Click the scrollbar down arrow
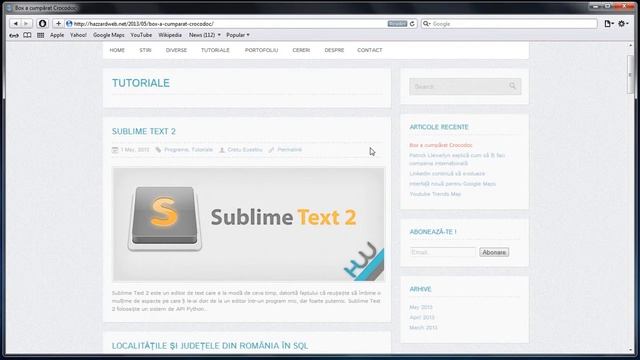640x360 pixels. [631, 350]
